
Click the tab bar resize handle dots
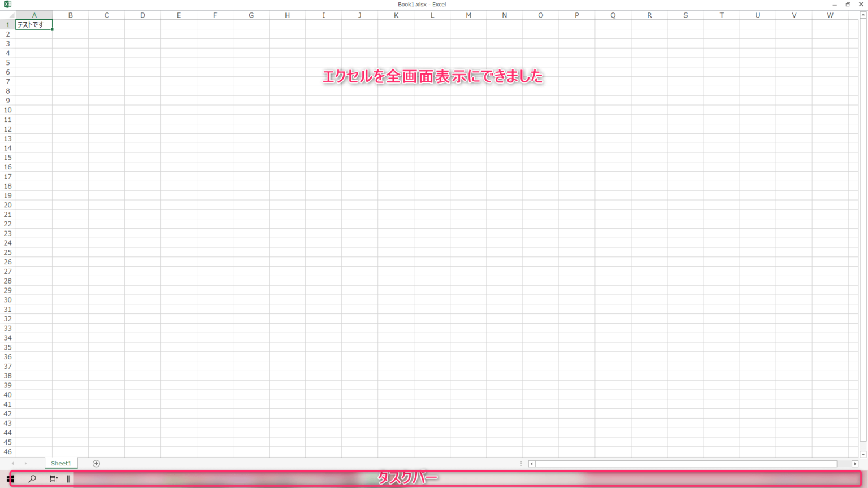pyautogui.click(x=521, y=464)
